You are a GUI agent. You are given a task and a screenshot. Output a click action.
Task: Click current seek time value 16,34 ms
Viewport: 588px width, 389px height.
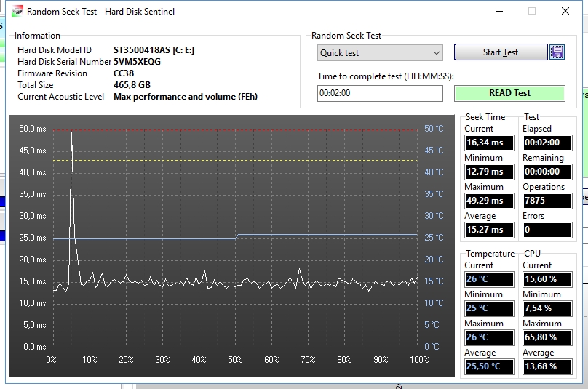[x=489, y=143]
